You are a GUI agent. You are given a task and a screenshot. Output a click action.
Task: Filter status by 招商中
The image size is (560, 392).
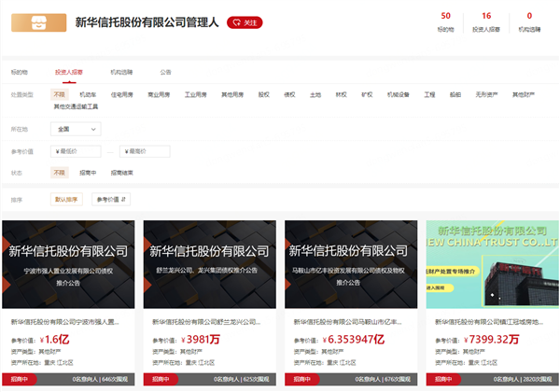click(x=87, y=173)
